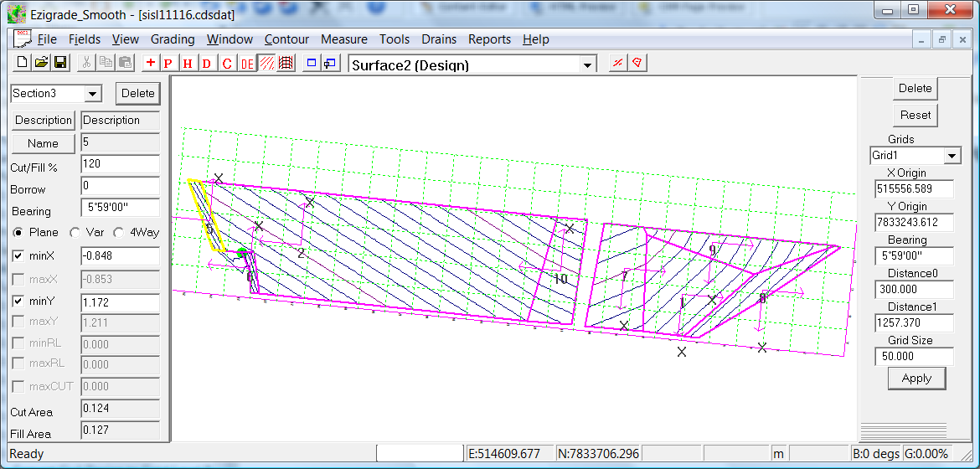Toggle the maxY checkbox

click(19, 322)
